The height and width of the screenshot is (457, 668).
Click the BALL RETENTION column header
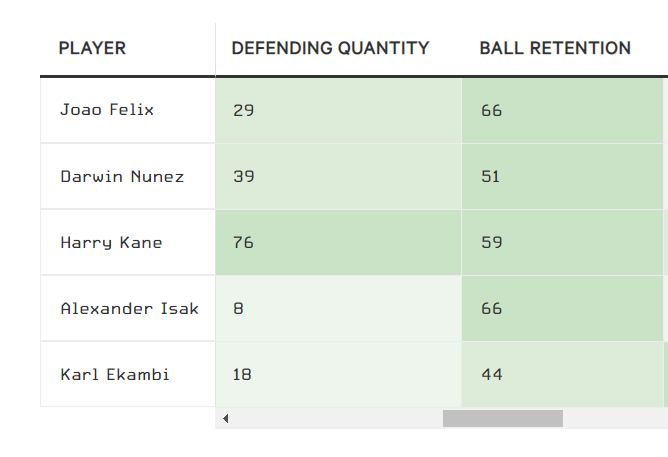point(555,48)
